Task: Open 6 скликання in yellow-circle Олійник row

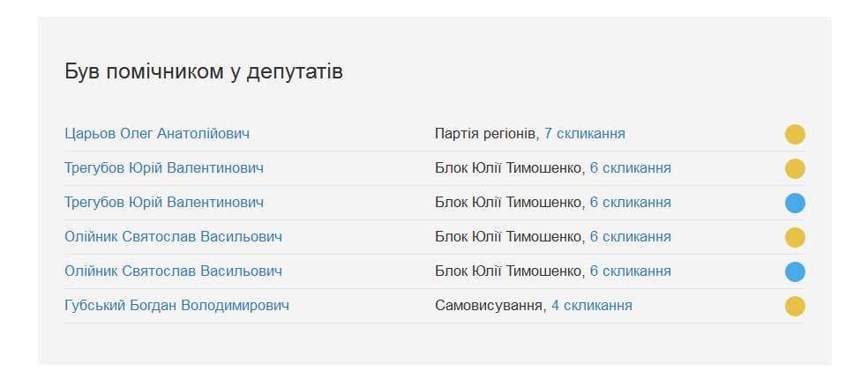Action: pyautogui.click(x=631, y=237)
